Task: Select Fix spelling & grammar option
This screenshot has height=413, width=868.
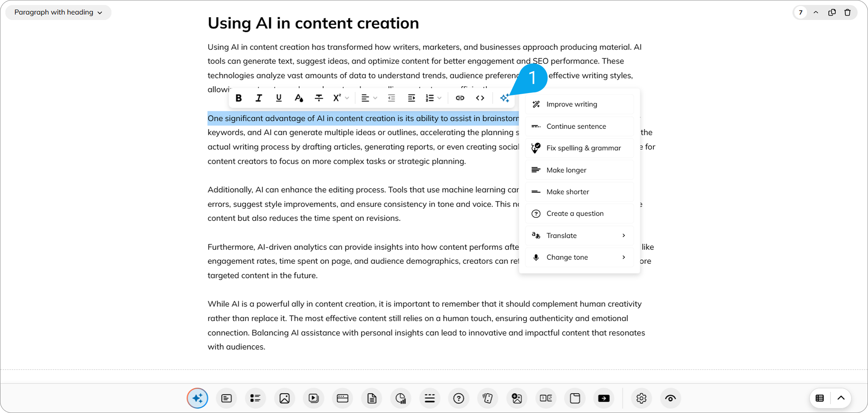Action: coord(583,148)
